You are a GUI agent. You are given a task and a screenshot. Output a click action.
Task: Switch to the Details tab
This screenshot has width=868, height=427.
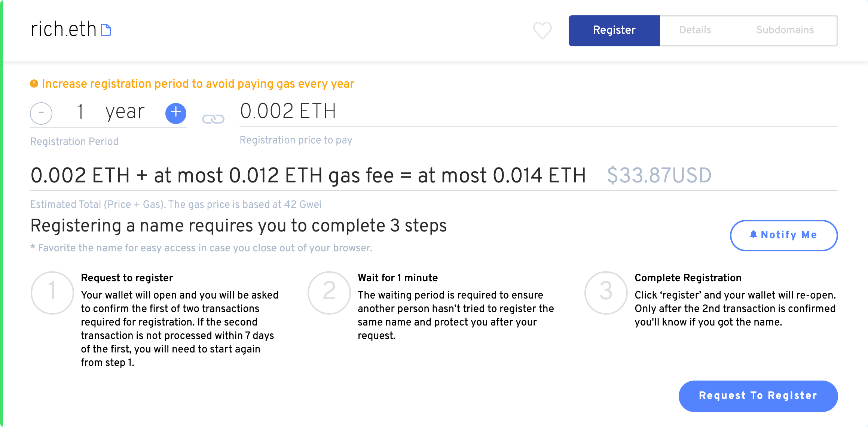(695, 30)
